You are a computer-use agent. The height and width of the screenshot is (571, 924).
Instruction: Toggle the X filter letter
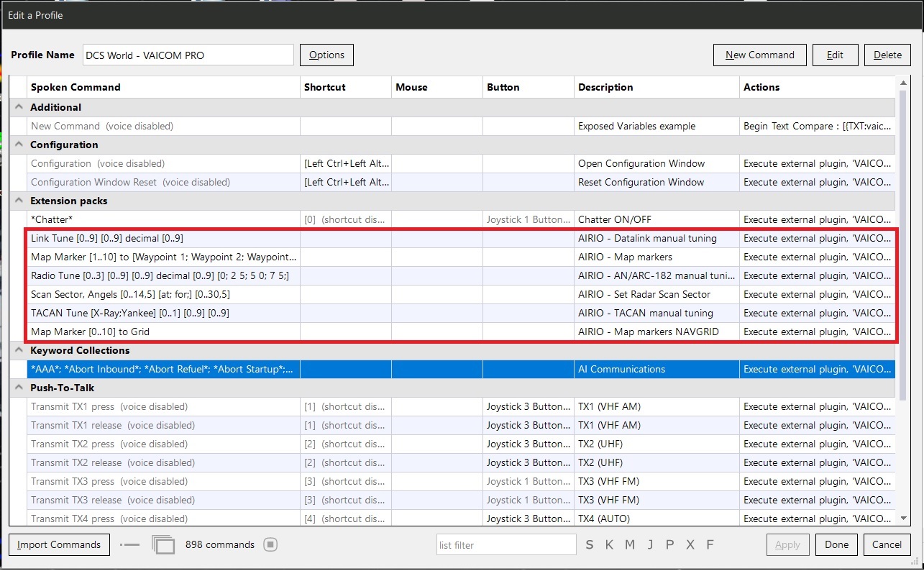(x=690, y=545)
